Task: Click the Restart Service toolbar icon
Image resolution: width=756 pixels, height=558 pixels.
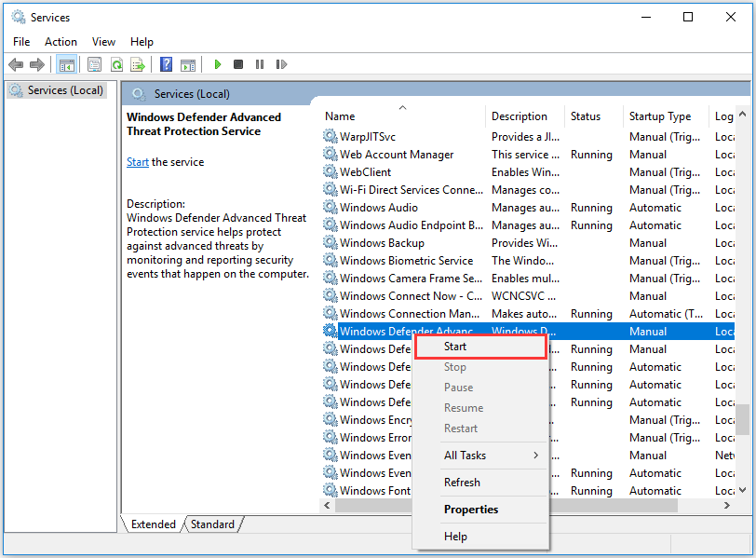Action: [x=279, y=64]
